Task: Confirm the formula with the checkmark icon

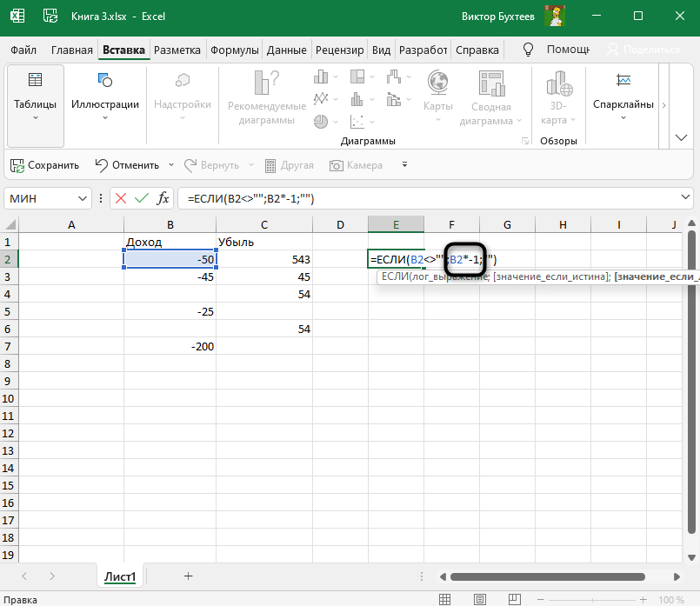Action: click(141, 198)
